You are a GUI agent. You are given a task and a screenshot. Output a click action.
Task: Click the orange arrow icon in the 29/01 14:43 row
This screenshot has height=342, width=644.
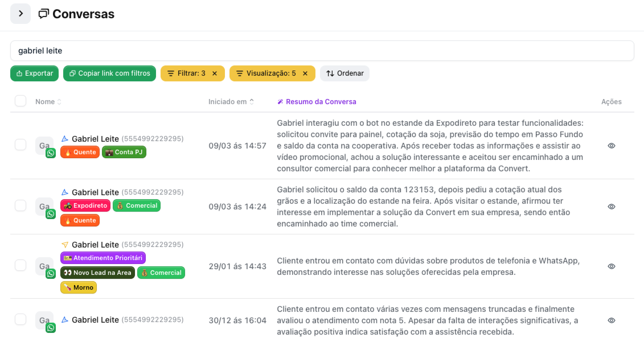[65, 245]
